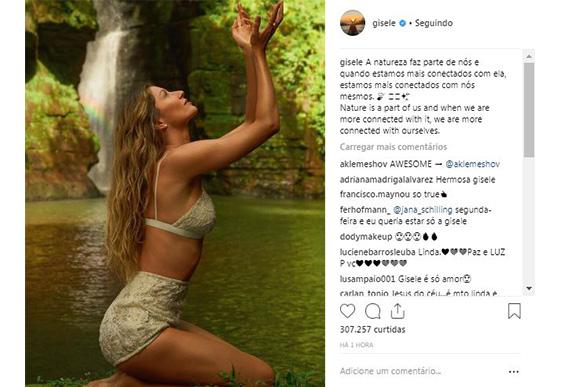Share the post via the share icon

click(398, 311)
